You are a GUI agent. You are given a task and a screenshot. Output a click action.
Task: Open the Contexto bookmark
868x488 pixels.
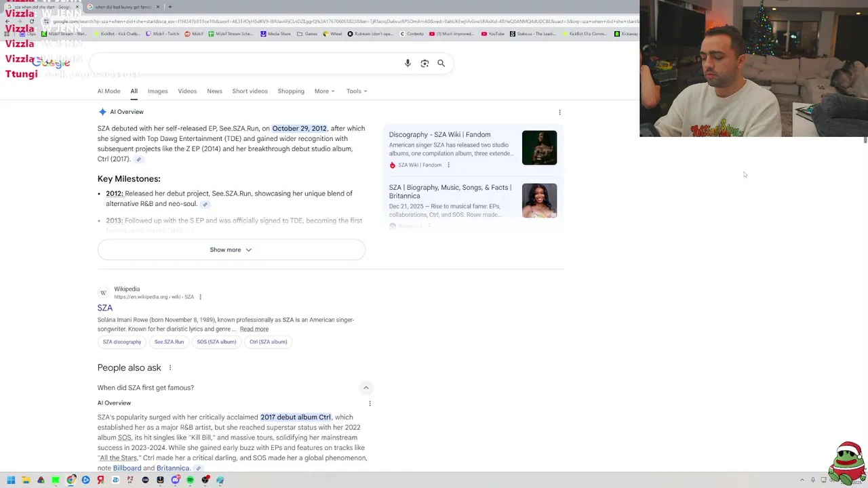(411, 34)
